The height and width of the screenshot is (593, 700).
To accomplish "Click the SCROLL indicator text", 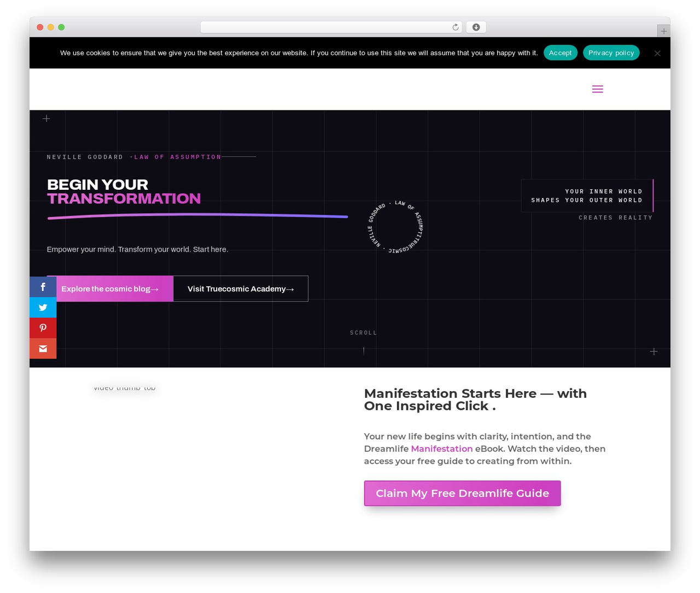I will [363, 333].
